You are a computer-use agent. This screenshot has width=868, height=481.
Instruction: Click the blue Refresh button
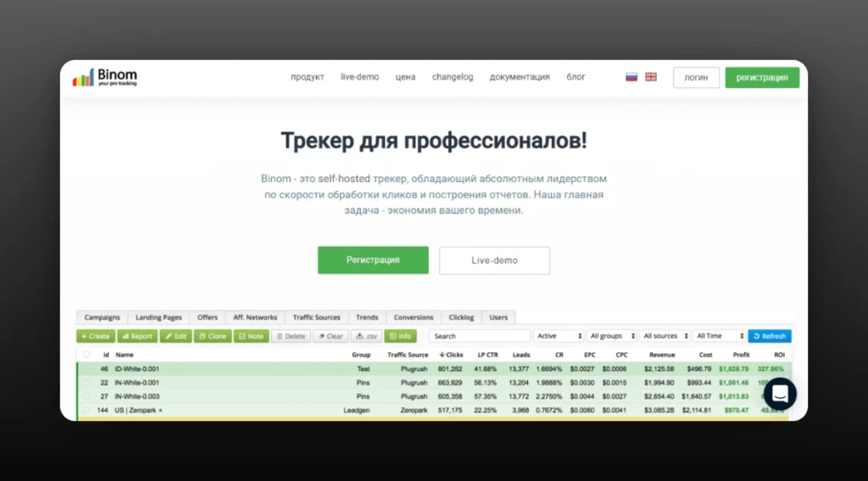pyautogui.click(x=770, y=336)
